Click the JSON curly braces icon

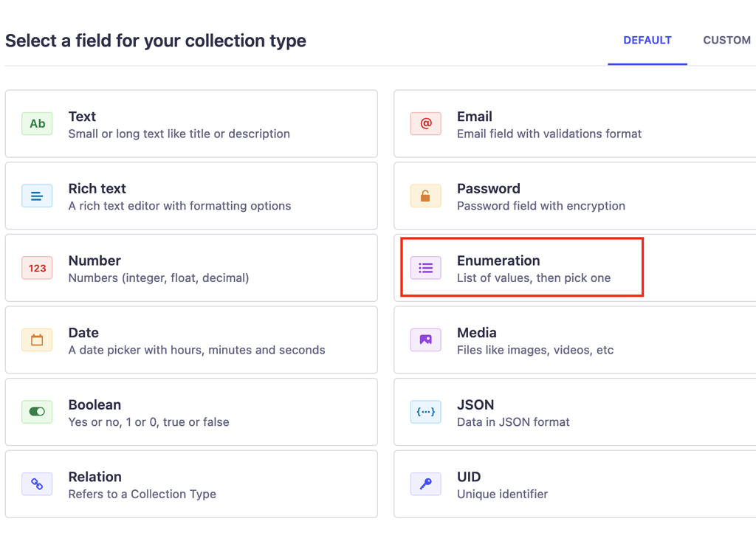[x=426, y=412]
